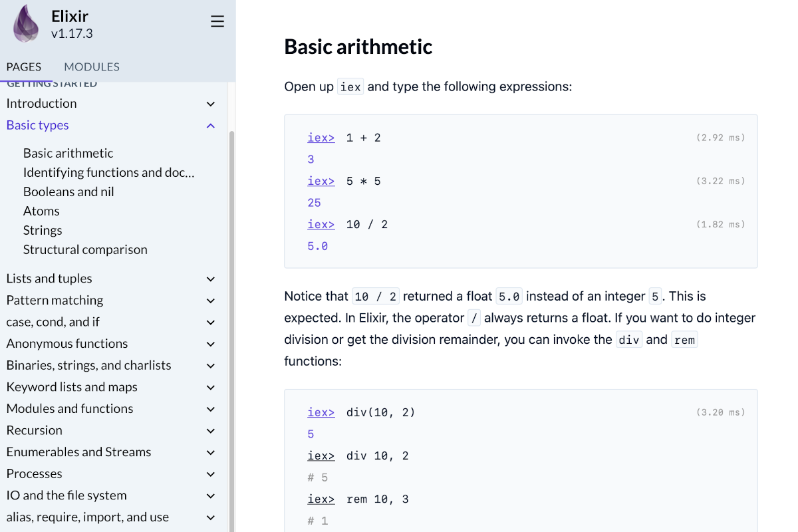Open the Anonymous functions page

(67, 343)
